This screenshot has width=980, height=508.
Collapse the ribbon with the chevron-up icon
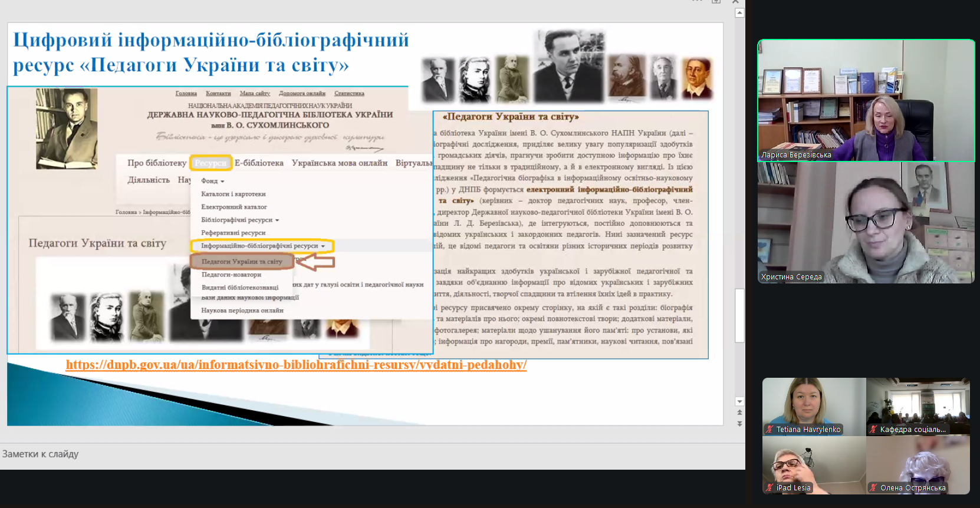735,2
